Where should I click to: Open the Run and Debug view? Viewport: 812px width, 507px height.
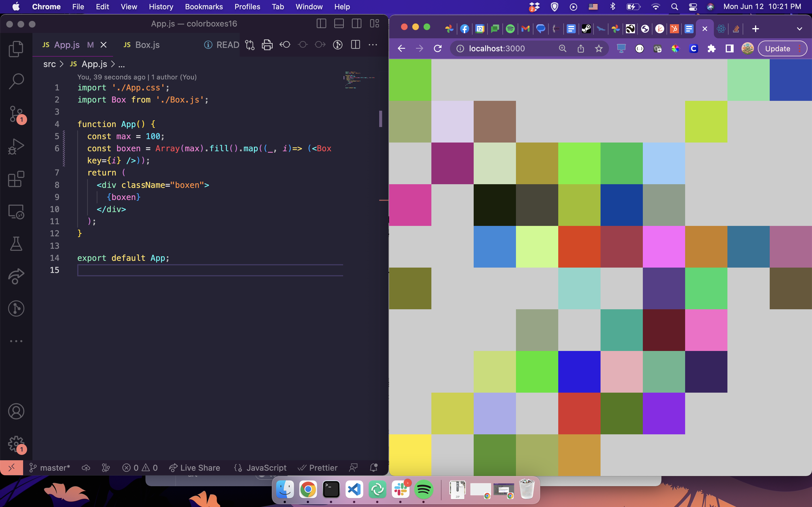(16, 146)
